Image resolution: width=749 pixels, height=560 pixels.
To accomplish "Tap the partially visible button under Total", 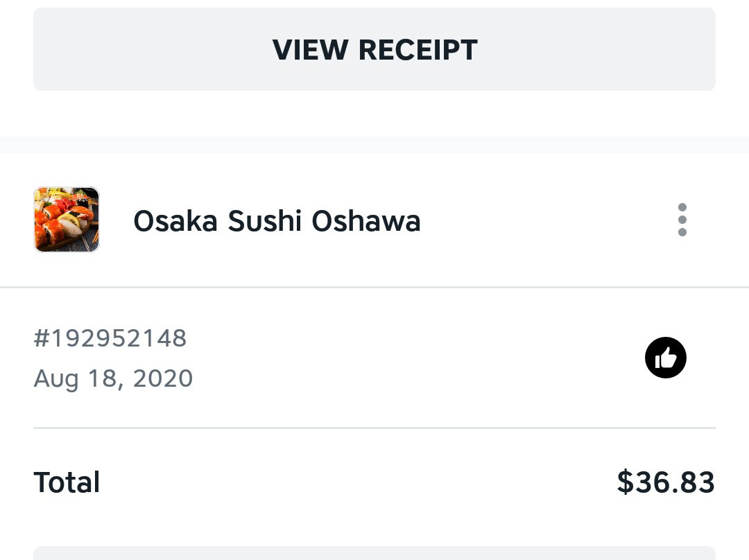I will 374,553.
